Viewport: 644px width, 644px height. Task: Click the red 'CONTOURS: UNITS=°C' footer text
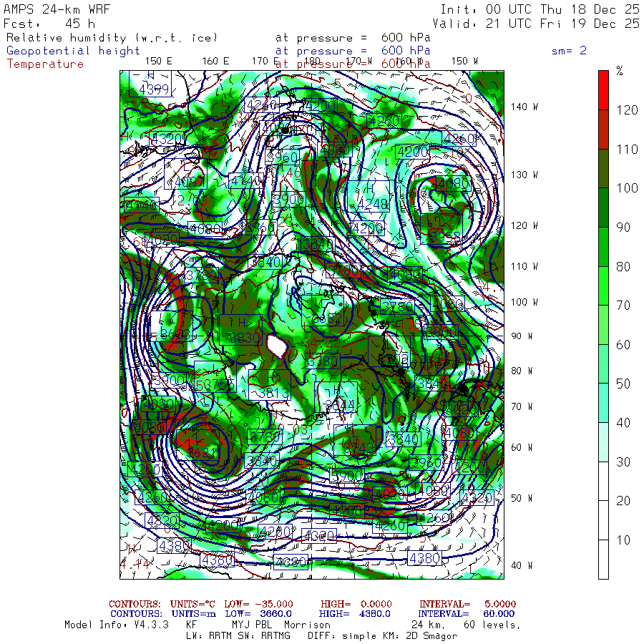coord(162,604)
